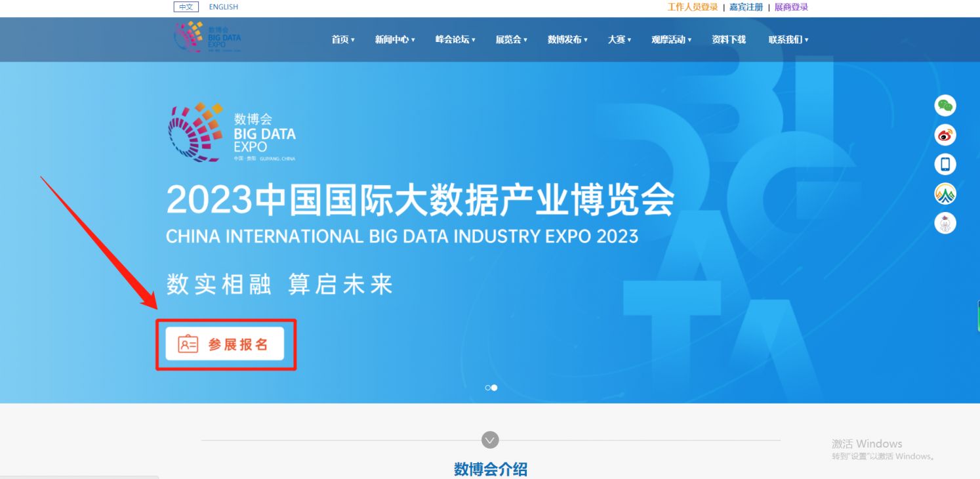Open the 展览会 dropdown menu

511,39
